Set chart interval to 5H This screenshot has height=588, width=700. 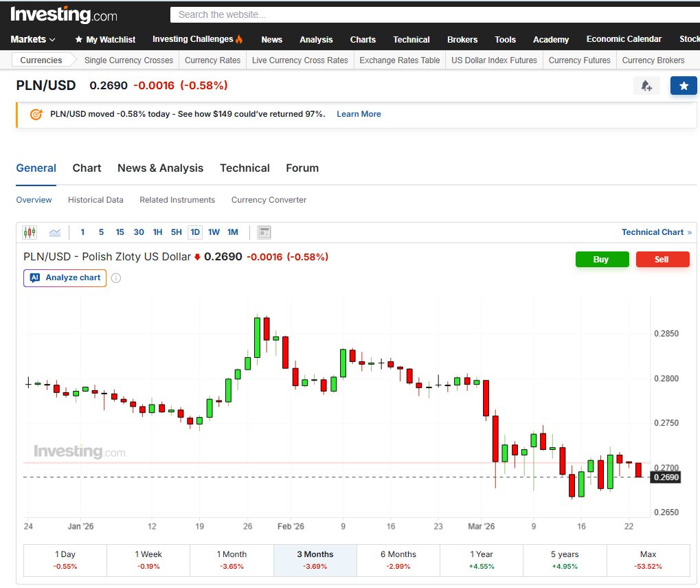177,232
